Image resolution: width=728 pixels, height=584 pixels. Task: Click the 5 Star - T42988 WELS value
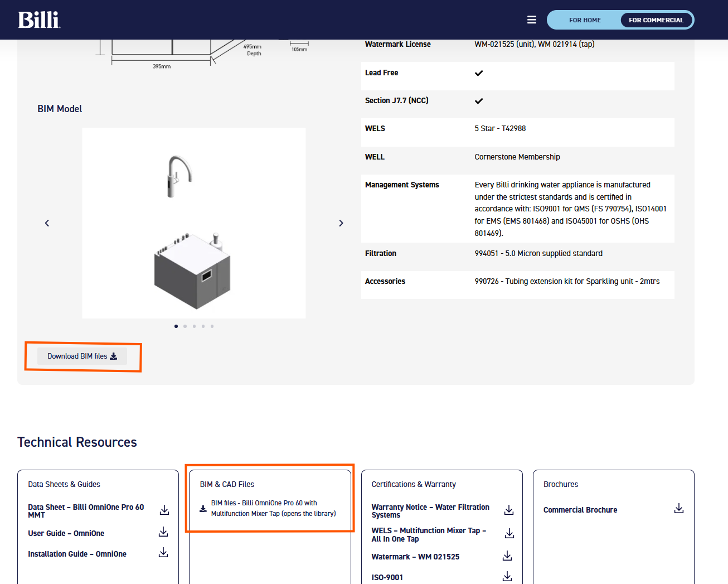tap(500, 128)
